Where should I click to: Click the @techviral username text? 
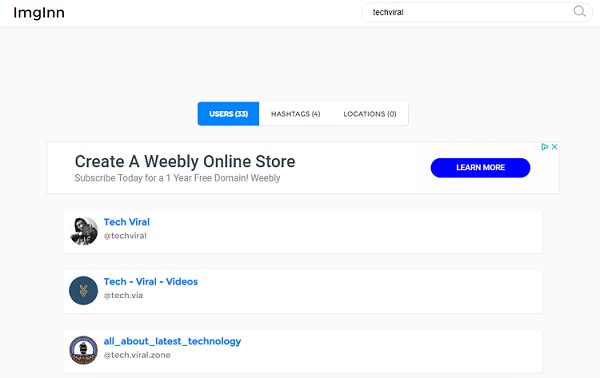tap(125, 236)
